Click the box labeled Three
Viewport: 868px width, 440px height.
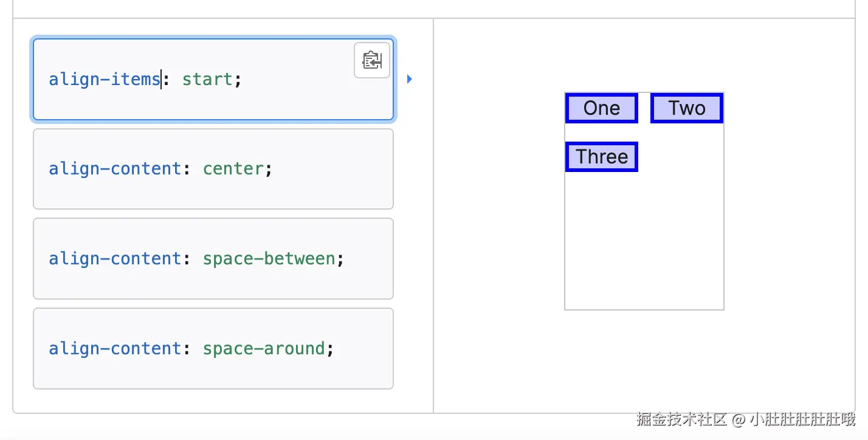pyautogui.click(x=601, y=157)
